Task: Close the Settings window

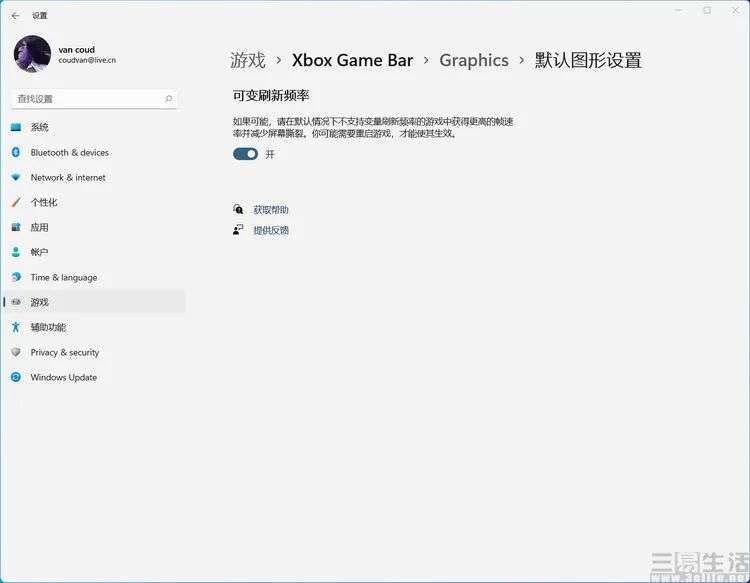Action: click(x=736, y=10)
